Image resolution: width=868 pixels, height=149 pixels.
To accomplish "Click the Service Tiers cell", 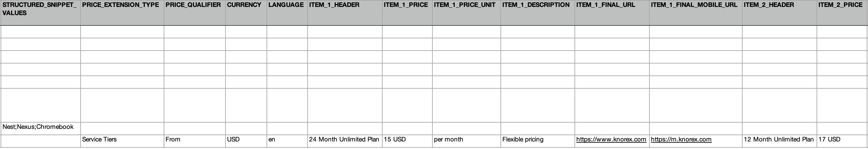I will [99, 140].
